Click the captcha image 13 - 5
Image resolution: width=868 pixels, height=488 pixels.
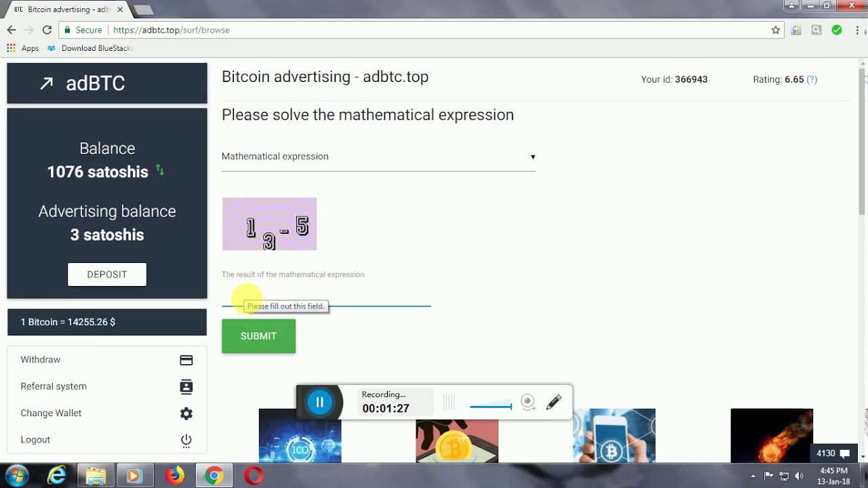[x=269, y=224]
